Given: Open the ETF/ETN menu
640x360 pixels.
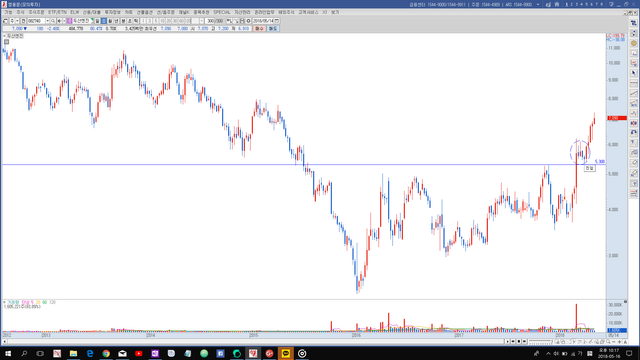Looking at the screenshot, I should coord(57,13).
